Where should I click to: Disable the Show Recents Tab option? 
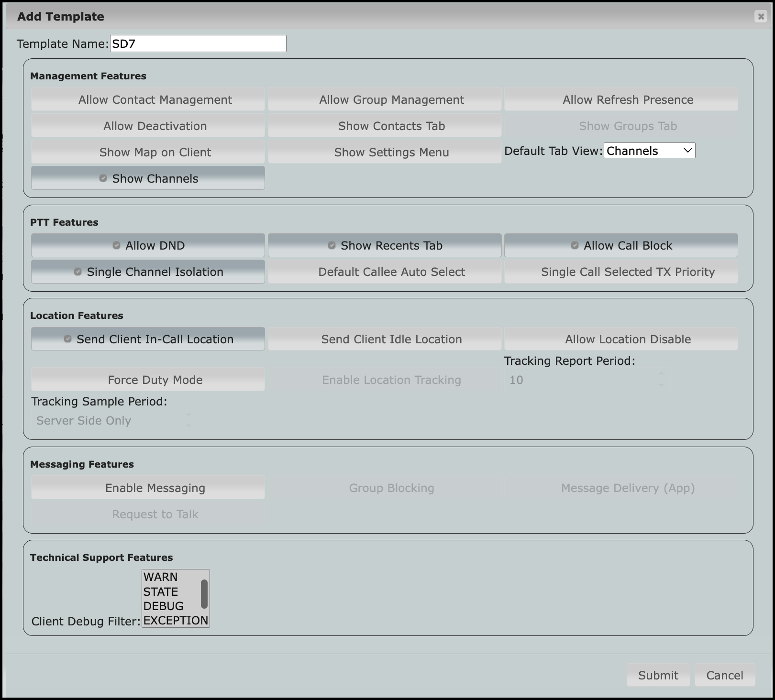(x=384, y=245)
